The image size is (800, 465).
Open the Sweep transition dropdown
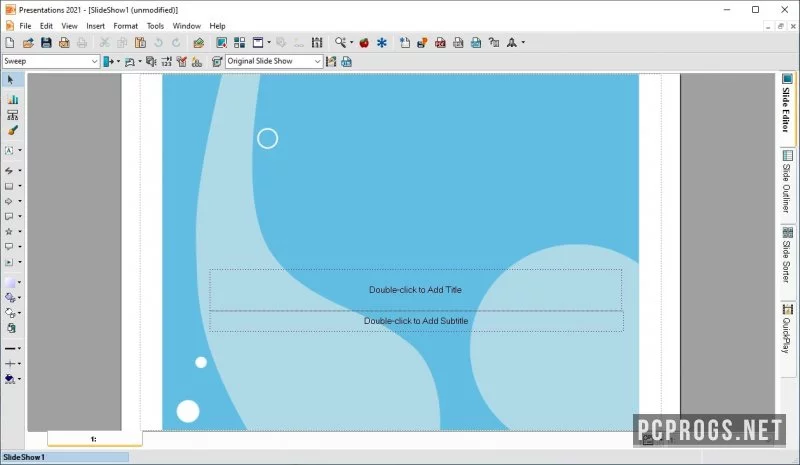click(94, 61)
